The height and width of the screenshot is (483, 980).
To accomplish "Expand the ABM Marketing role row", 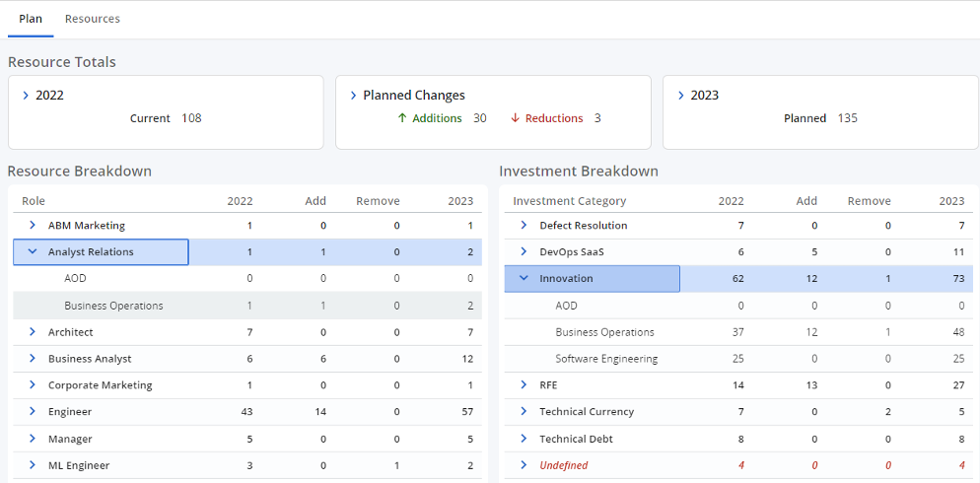I will (x=32, y=226).
